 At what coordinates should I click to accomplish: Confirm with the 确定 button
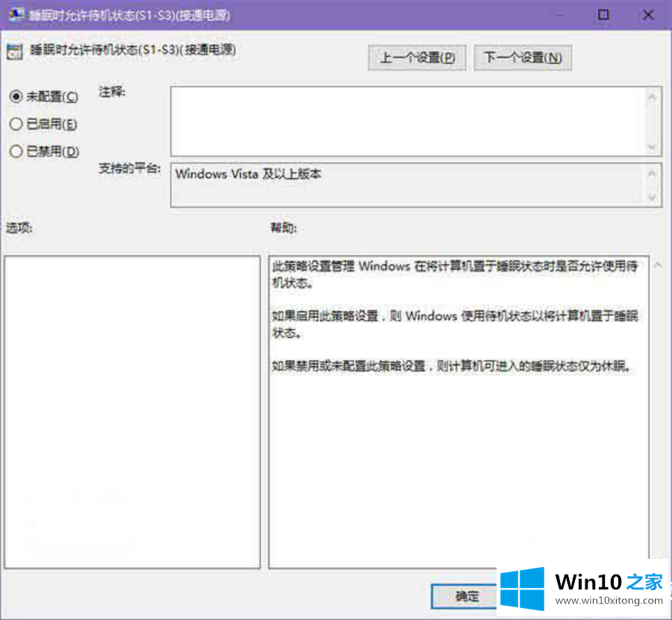pyautogui.click(x=466, y=596)
